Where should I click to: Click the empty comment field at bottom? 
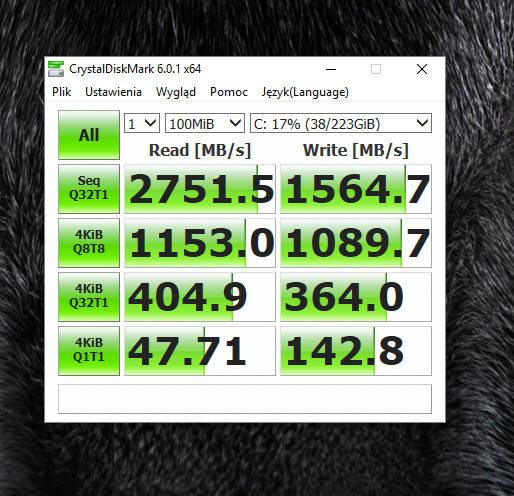click(245, 399)
